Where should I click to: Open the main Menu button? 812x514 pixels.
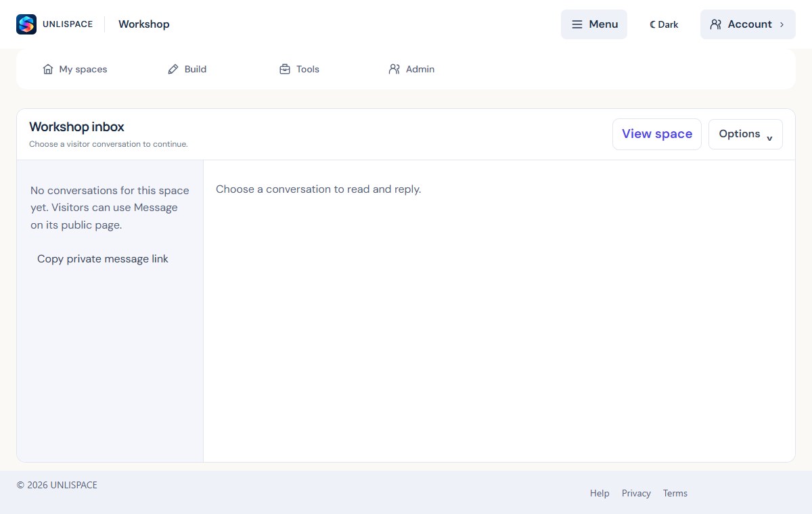coord(594,24)
